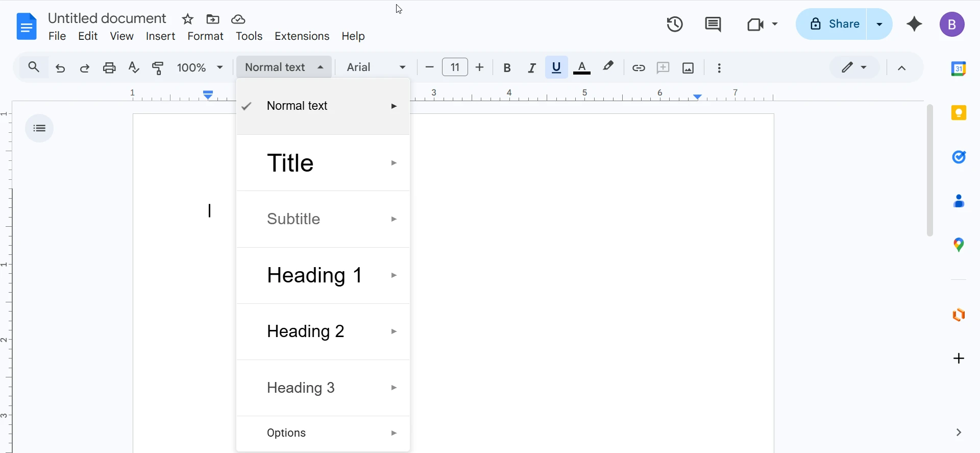Open the Move to folder icon
This screenshot has width=980, height=453.
pos(213,19)
